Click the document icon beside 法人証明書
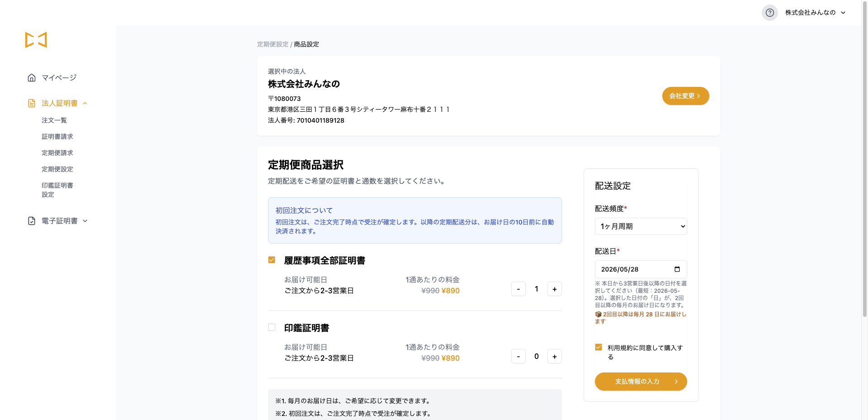This screenshot has width=868, height=420. [x=32, y=103]
